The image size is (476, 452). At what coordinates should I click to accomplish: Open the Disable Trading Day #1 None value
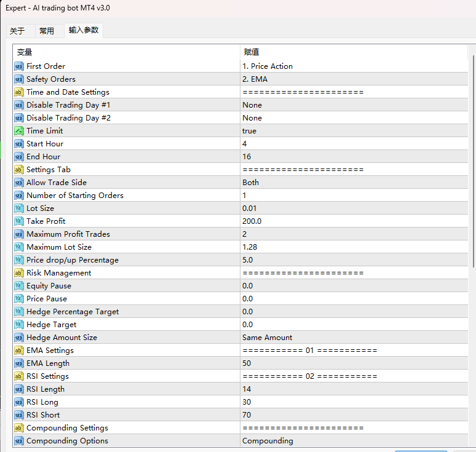354,105
